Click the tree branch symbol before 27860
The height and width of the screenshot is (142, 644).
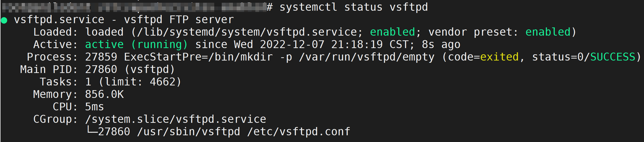click(x=92, y=130)
